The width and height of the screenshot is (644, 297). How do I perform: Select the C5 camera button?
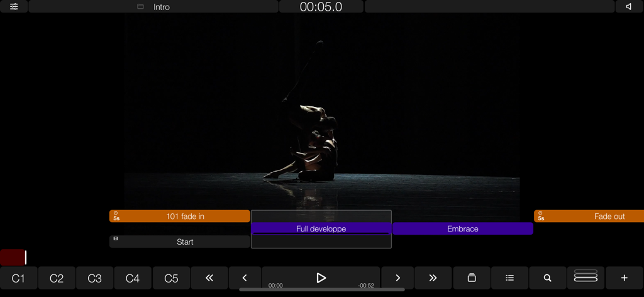click(171, 278)
